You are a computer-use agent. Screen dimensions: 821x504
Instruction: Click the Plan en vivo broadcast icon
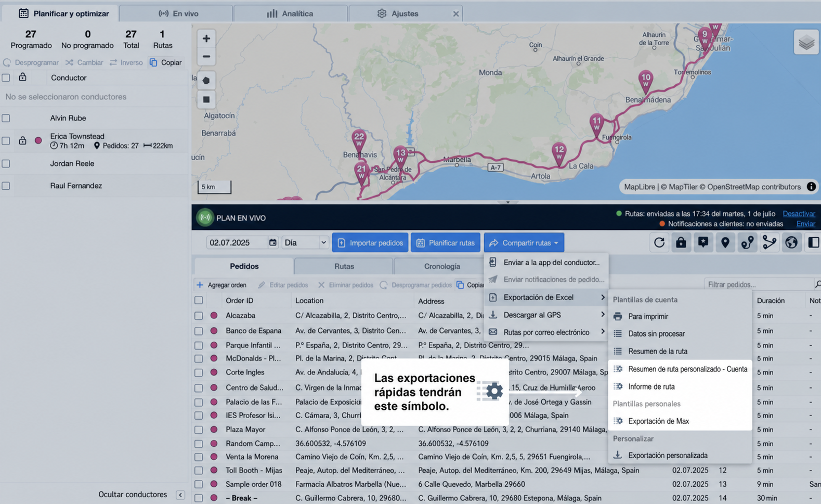click(205, 217)
